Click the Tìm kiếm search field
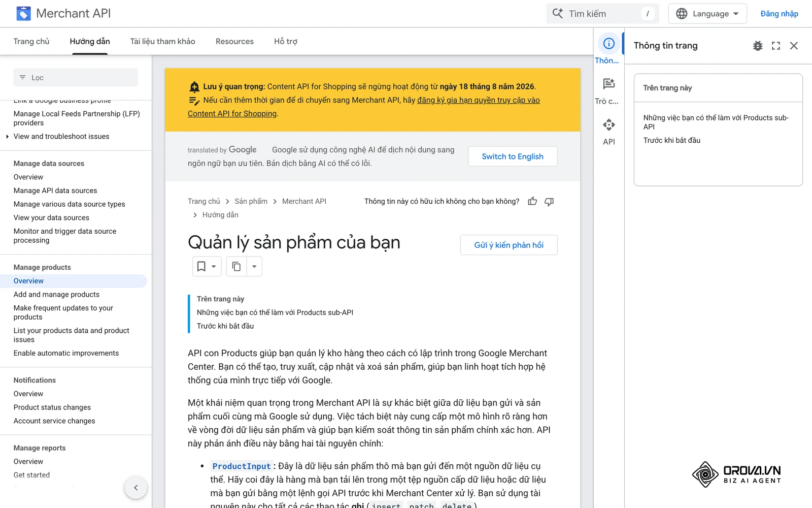The image size is (812, 508). tap(602, 14)
